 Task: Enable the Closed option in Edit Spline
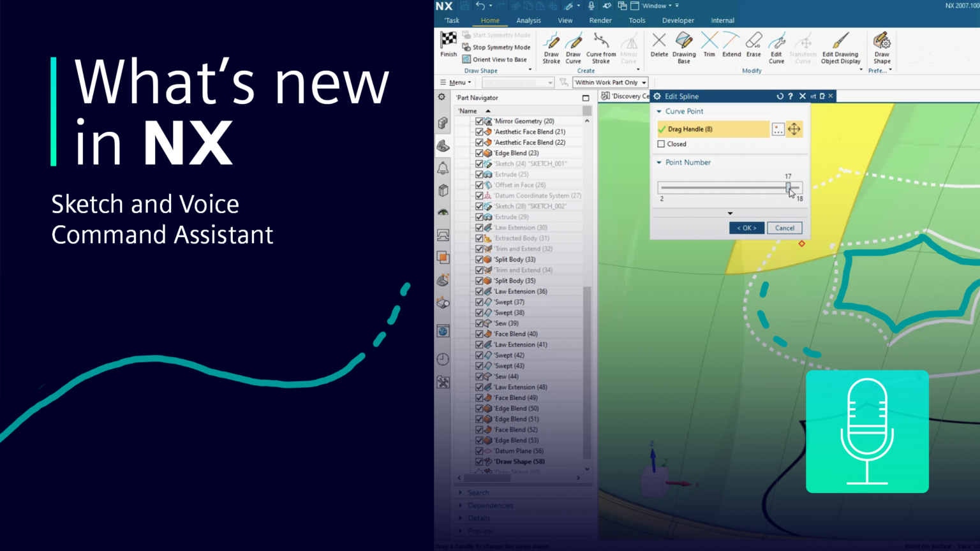pyautogui.click(x=662, y=143)
